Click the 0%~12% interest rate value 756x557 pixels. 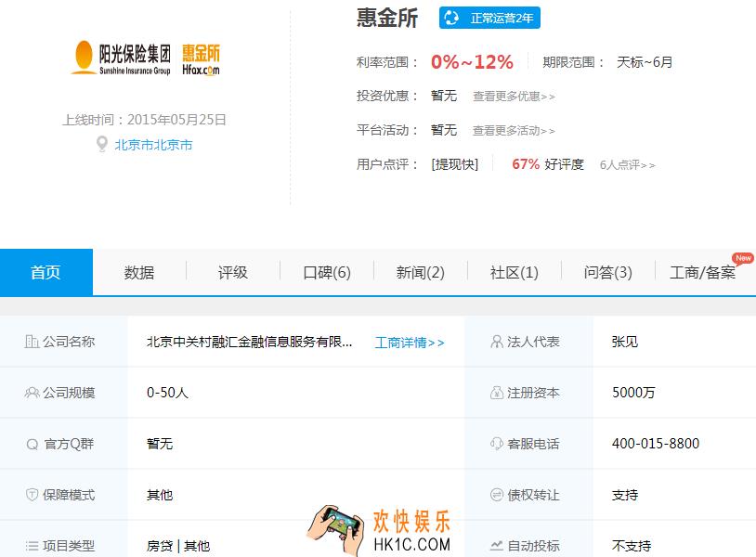coord(472,62)
